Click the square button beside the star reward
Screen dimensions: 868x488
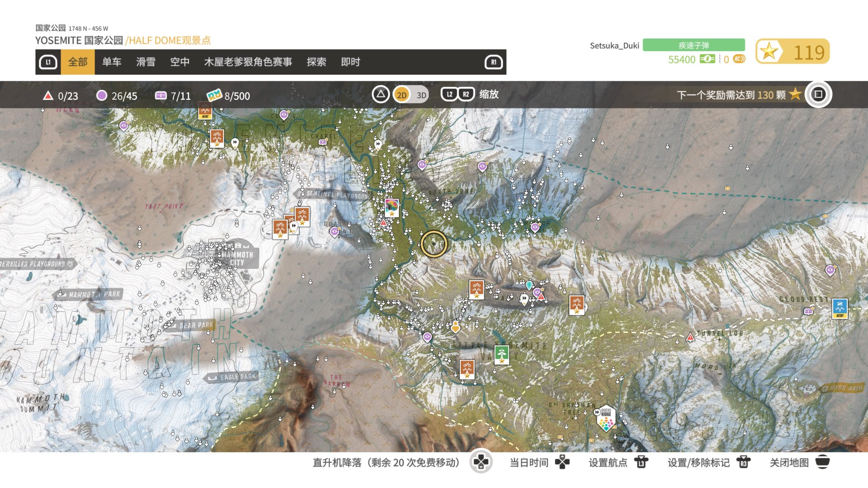[818, 94]
